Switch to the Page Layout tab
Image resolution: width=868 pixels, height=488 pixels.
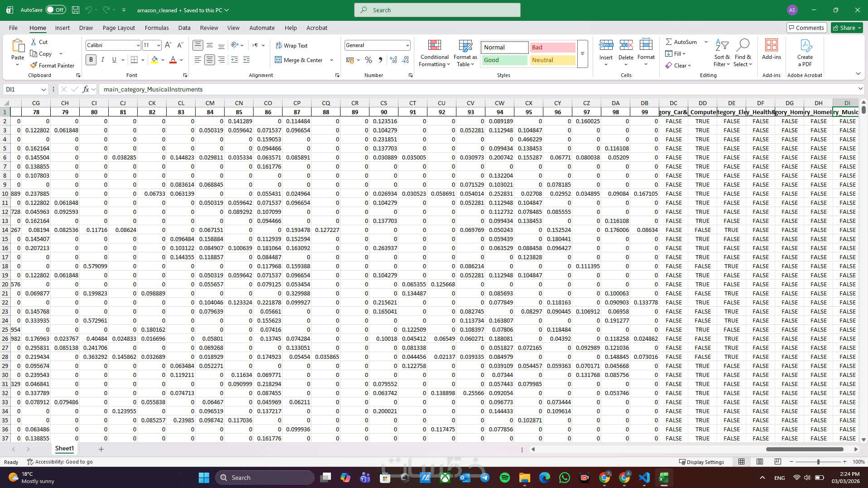click(x=119, y=28)
